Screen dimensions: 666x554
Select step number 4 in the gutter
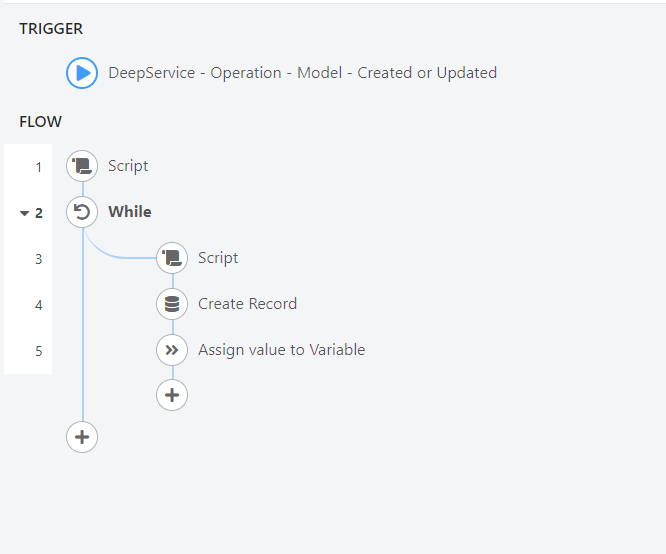(39, 305)
